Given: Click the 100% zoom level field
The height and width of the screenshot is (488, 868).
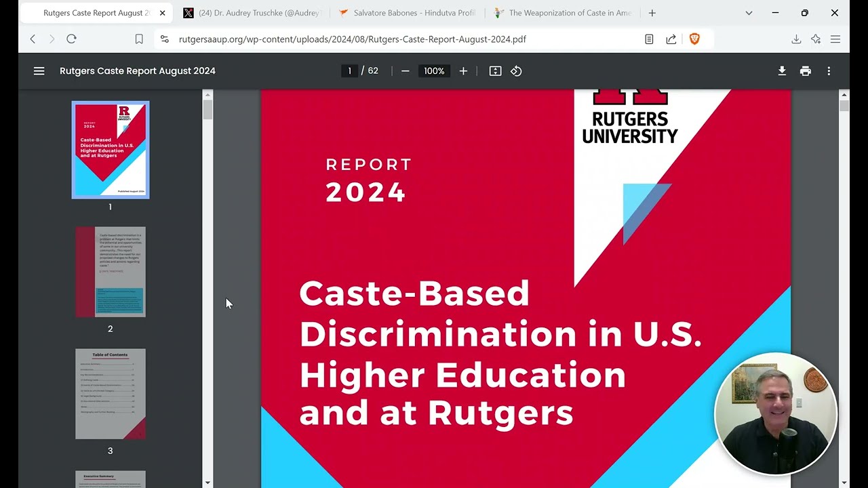Looking at the screenshot, I should pos(434,71).
